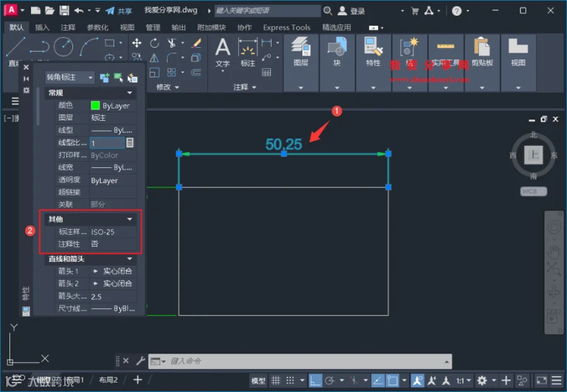
Task: Select the Circle tool
Action: pos(63,47)
